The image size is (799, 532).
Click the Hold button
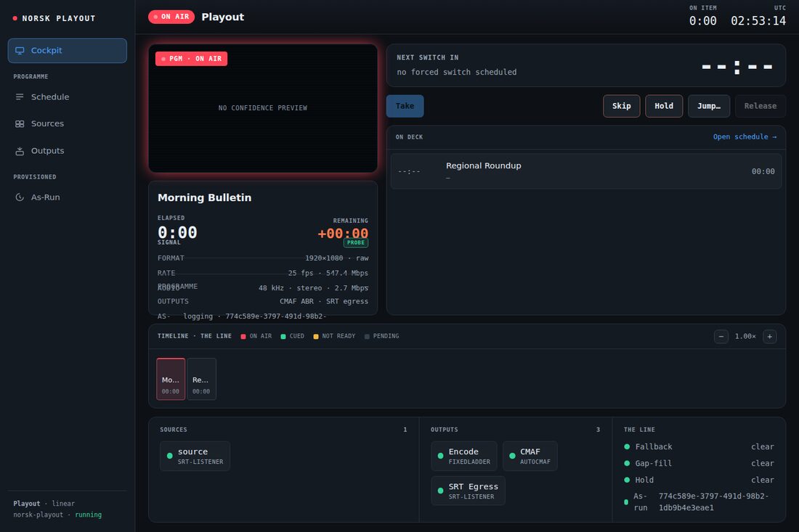(x=664, y=106)
